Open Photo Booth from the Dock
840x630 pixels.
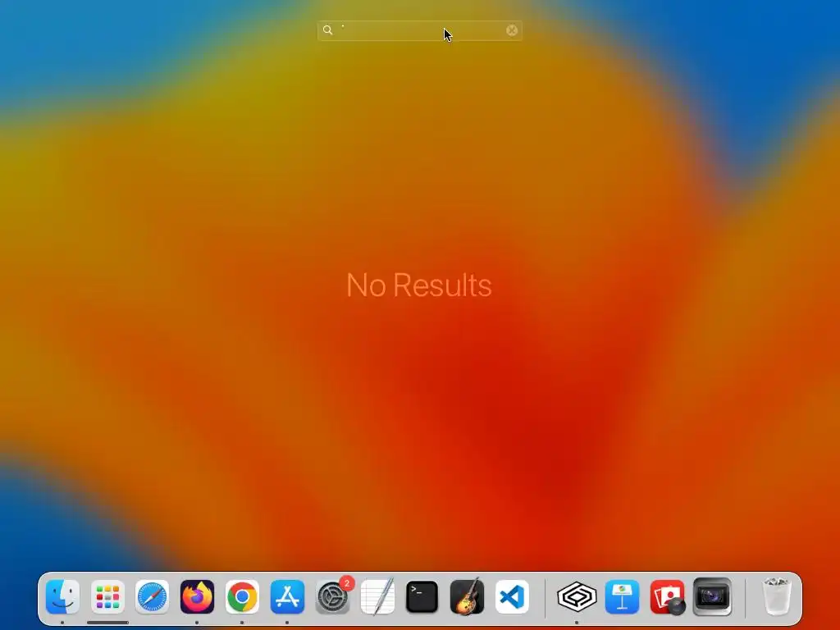click(668, 596)
